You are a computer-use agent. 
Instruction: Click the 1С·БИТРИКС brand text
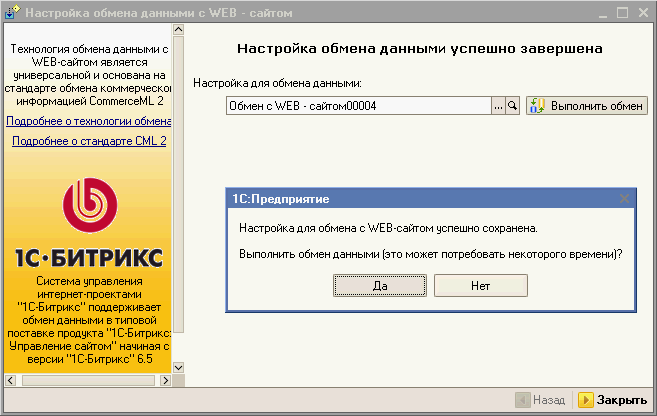pyautogui.click(x=89, y=258)
